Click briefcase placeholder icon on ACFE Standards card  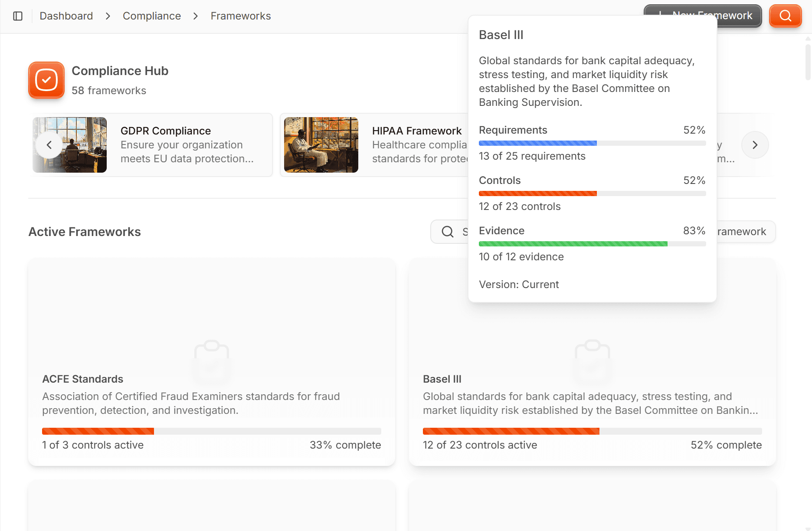click(211, 361)
